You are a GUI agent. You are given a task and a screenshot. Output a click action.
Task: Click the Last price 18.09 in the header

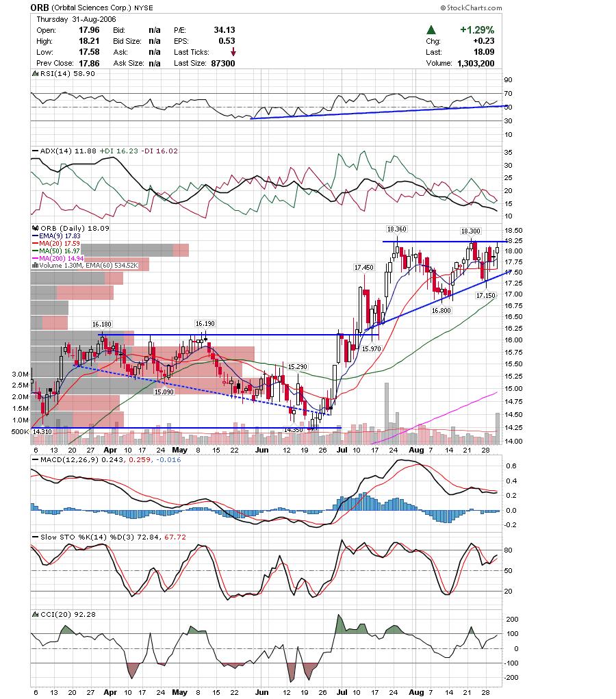[484, 52]
